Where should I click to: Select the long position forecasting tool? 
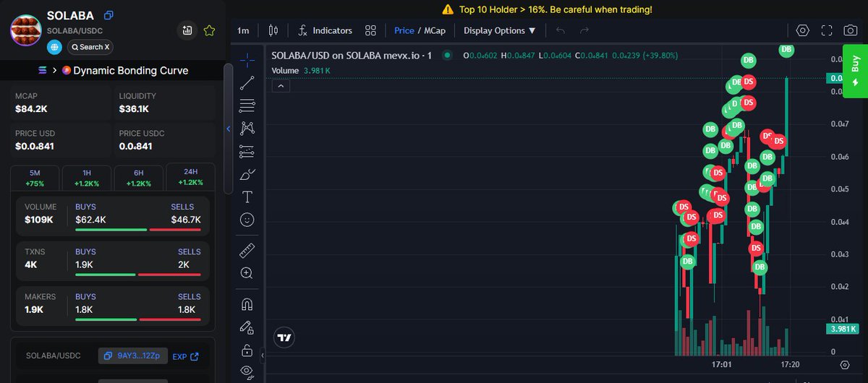[247, 152]
